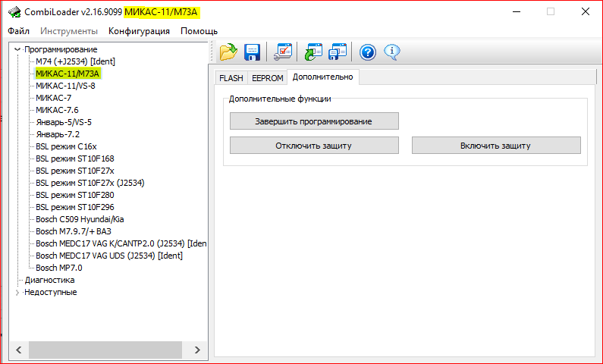603x364 pixels.
Task: Open the Файл menu
Action: (x=19, y=31)
